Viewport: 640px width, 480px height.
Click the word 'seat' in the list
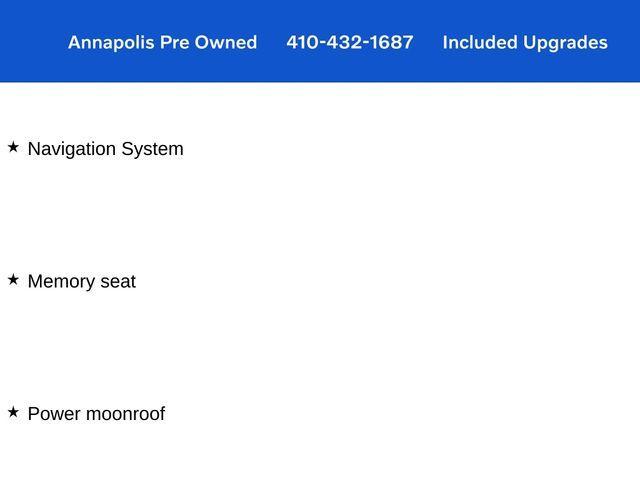coord(117,282)
